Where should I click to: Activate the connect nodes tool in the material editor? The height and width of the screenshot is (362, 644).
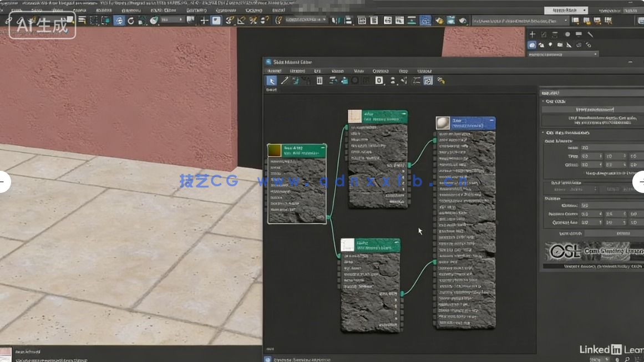pyautogui.click(x=283, y=80)
